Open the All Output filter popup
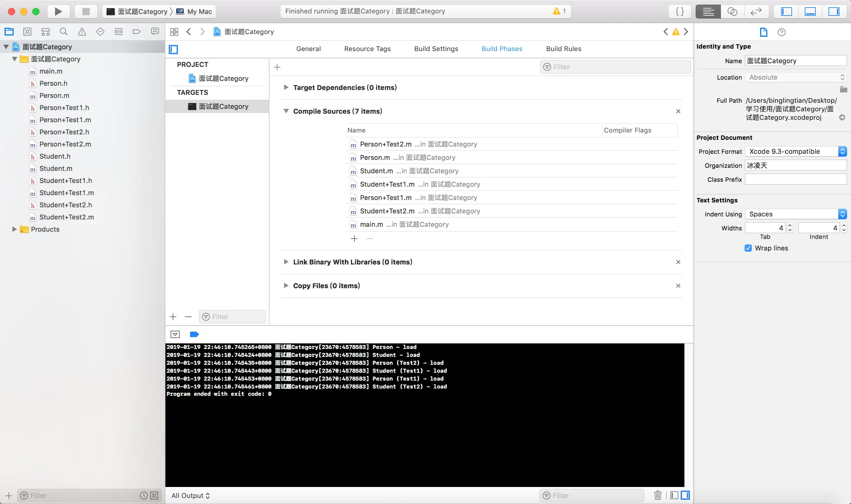 pyautogui.click(x=191, y=495)
